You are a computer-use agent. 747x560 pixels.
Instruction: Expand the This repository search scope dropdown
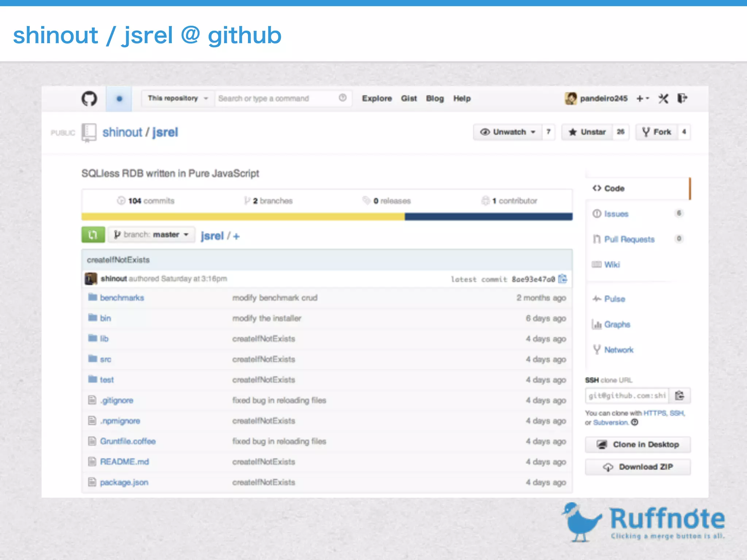point(178,98)
